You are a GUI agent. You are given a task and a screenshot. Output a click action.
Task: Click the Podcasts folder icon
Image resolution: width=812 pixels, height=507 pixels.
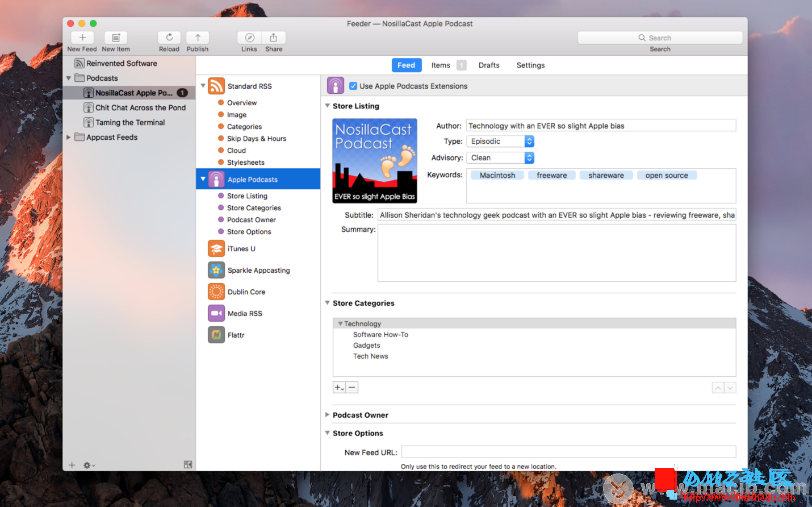[x=79, y=78]
